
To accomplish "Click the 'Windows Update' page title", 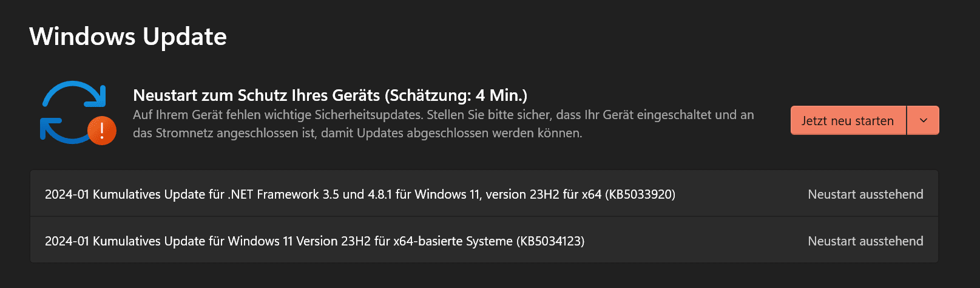I will point(128,36).
